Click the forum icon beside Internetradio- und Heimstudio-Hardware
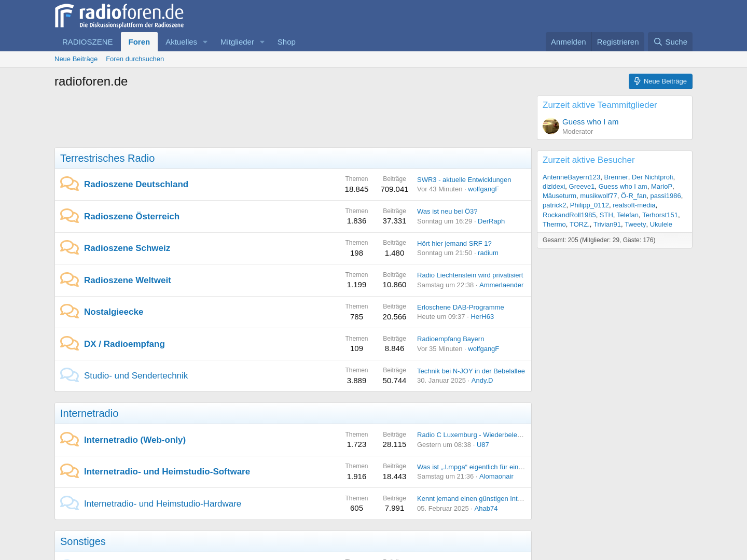The image size is (747, 560). click(70, 503)
